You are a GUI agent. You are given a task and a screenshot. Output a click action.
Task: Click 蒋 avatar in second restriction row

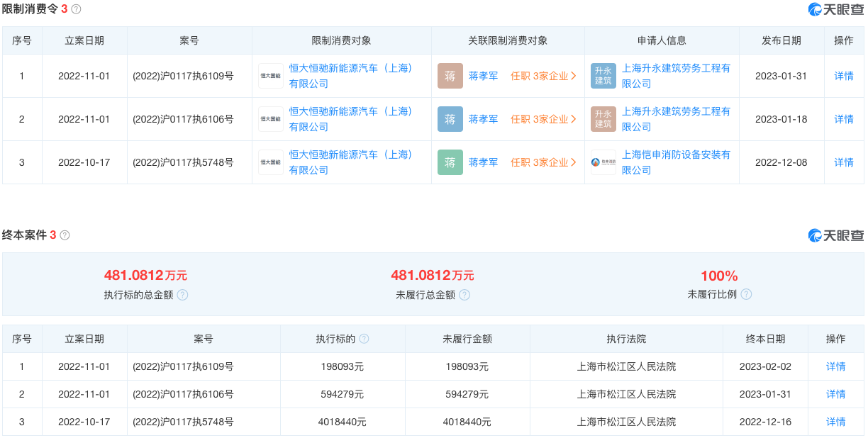[450, 119]
